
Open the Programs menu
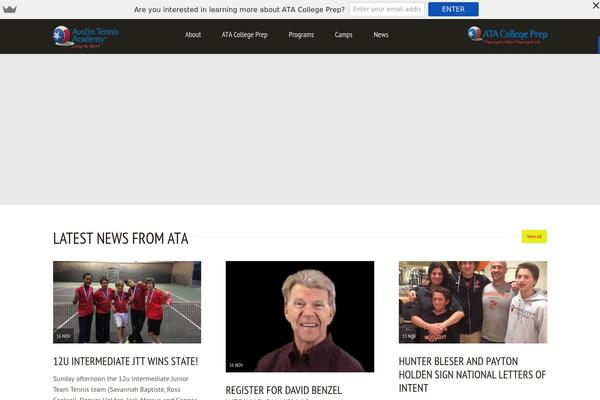(x=301, y=35)
